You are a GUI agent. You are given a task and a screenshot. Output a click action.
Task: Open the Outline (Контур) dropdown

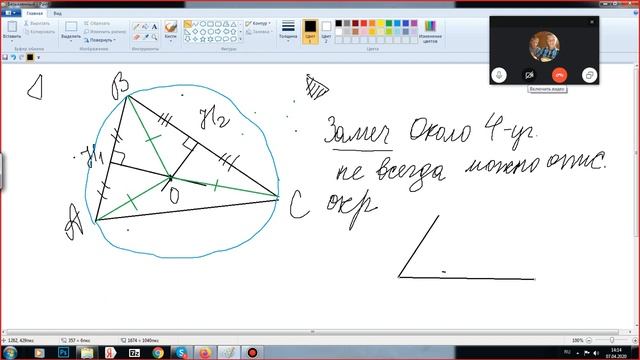pos(258,24)
